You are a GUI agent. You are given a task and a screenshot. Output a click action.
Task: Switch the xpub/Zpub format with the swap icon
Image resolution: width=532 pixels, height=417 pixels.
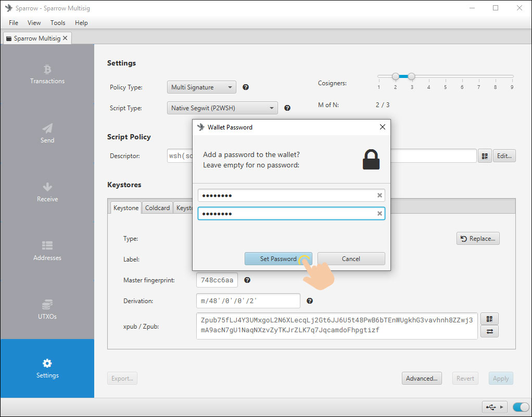489,331
